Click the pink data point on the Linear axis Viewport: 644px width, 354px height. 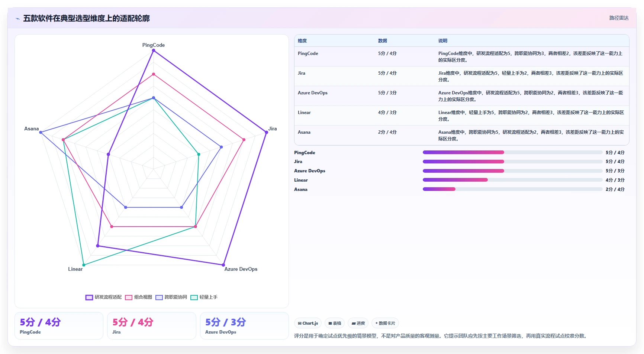[112, 227]
